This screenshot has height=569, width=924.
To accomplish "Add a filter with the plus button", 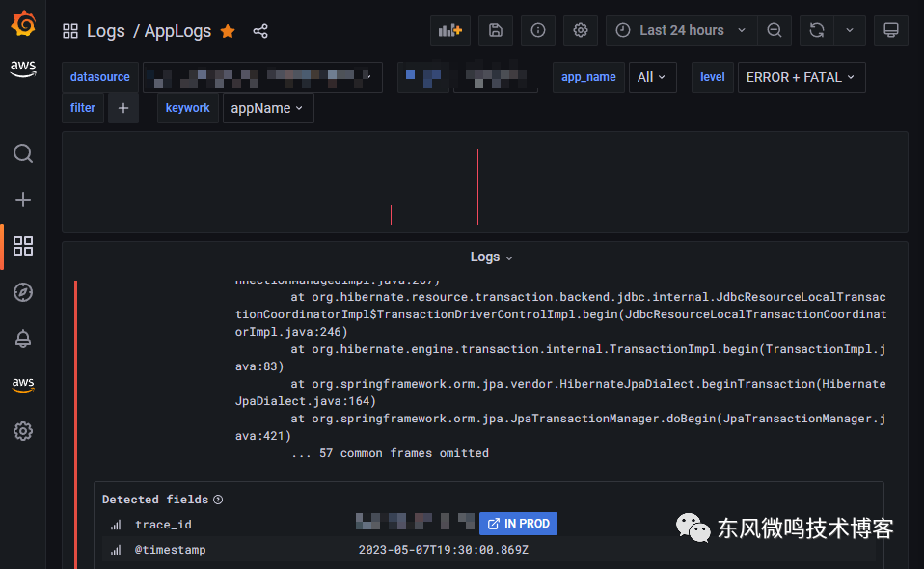I will tap(123, 108).
